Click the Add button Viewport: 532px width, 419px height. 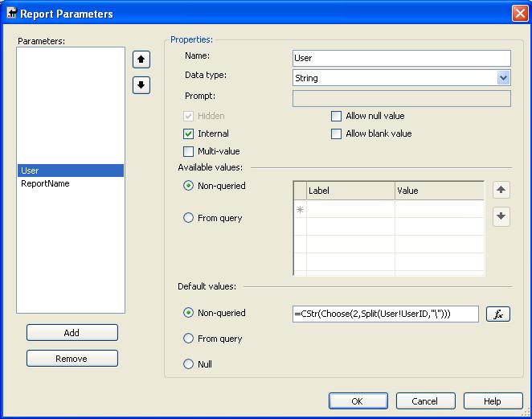(72, 333)
